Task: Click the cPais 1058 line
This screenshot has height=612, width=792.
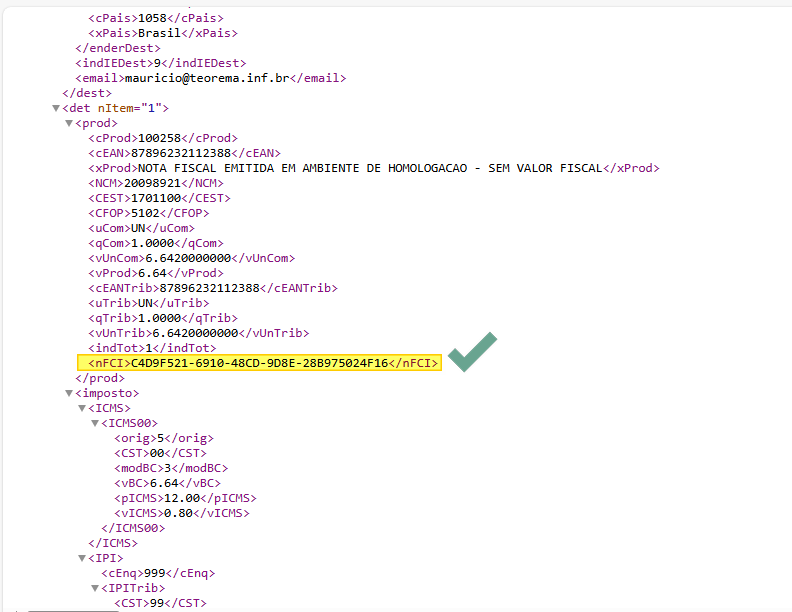Action: (x=156, y=18)
